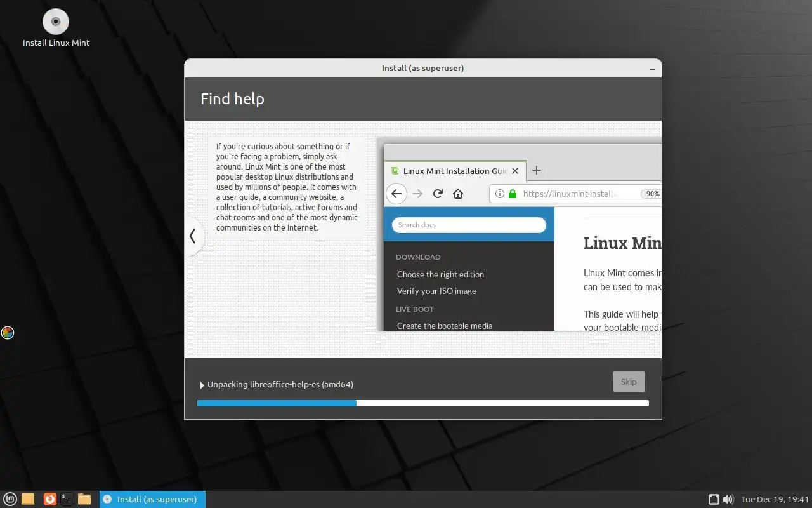This screenshot has width=812, height=508.
Task: Click the LIVE BOOT section heading
Action: [x=415, y=309]
